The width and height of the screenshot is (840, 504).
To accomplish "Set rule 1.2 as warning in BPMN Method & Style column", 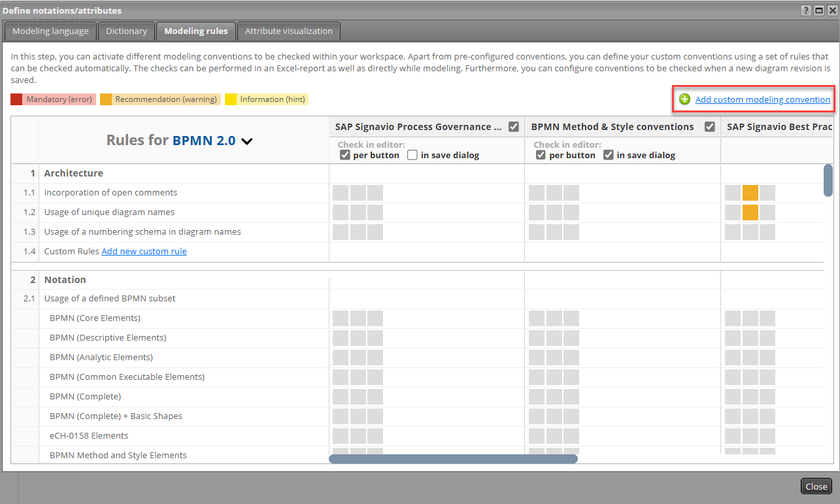I will 554,212.
